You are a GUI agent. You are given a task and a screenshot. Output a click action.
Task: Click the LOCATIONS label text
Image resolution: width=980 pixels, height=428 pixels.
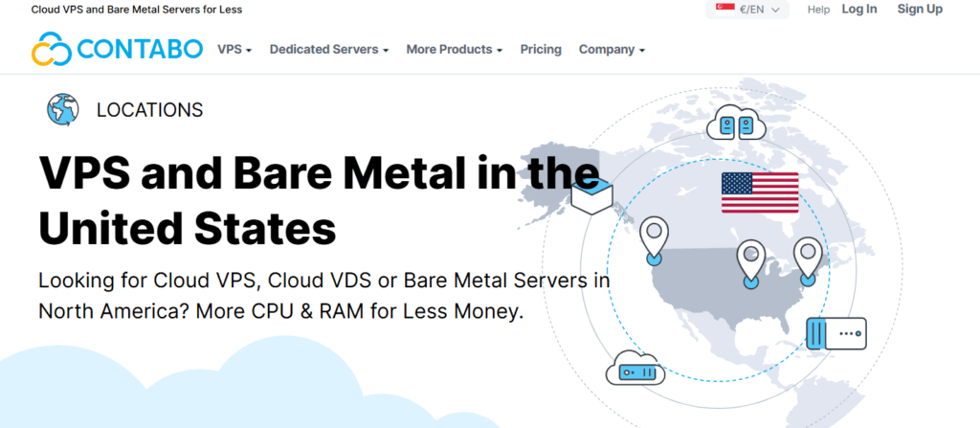tap(150, 110)
